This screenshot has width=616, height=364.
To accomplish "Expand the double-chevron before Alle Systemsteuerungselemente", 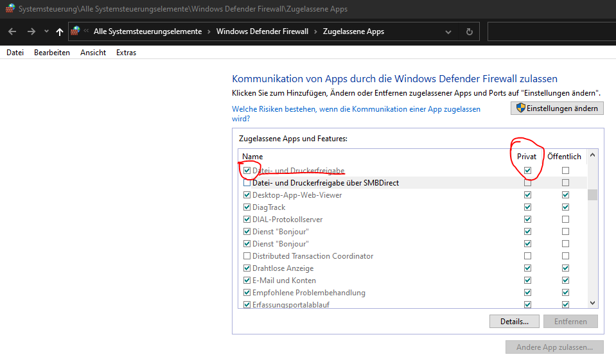I will tap(86, 31).
